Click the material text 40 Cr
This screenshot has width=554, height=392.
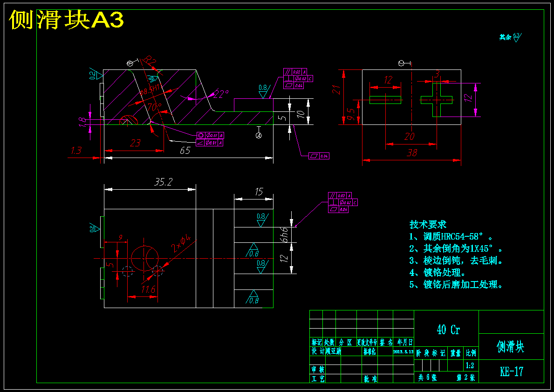point(448,330)
